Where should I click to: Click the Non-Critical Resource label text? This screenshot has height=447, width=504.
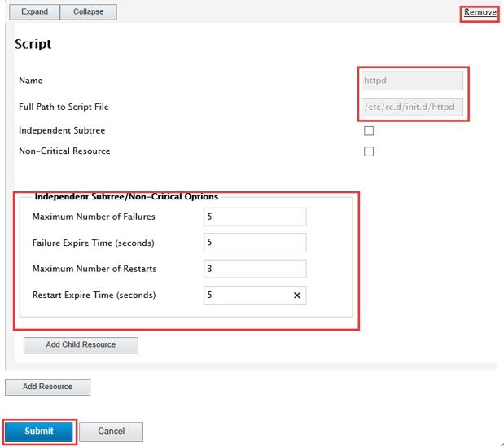point(64,151)
